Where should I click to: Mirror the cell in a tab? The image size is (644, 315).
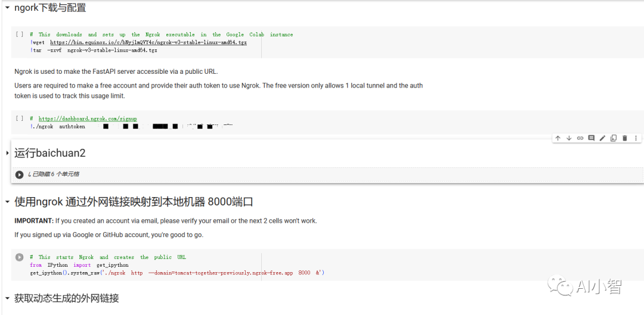pos(613,138)
